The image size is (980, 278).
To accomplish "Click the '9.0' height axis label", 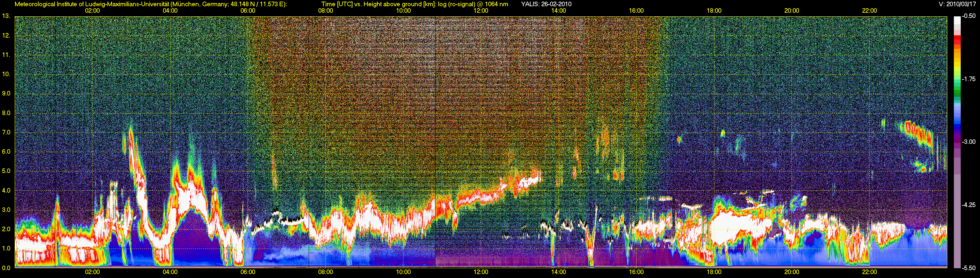I will click(x=6, y=93).
